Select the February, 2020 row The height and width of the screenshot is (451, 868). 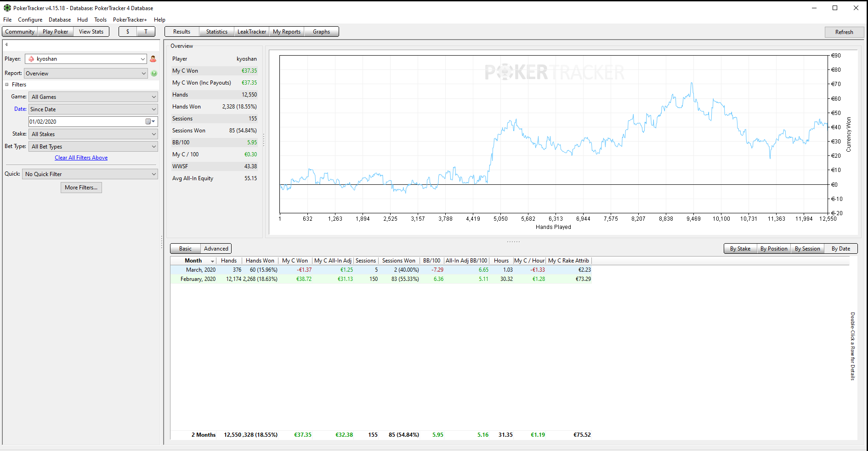tap(381, 279)
